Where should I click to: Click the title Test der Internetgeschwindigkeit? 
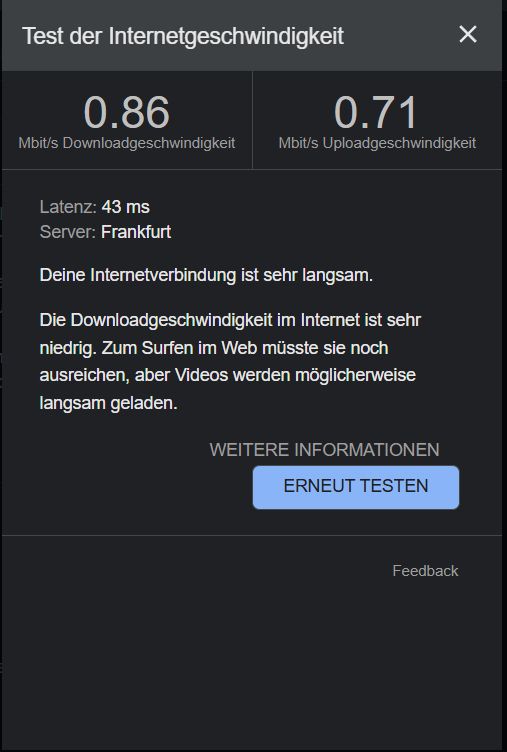[183, 36]
